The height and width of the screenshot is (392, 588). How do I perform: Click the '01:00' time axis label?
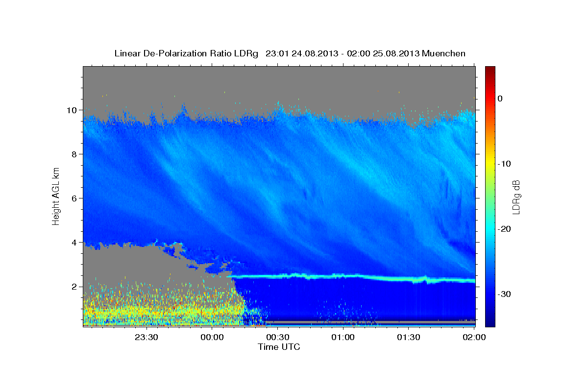343,337
